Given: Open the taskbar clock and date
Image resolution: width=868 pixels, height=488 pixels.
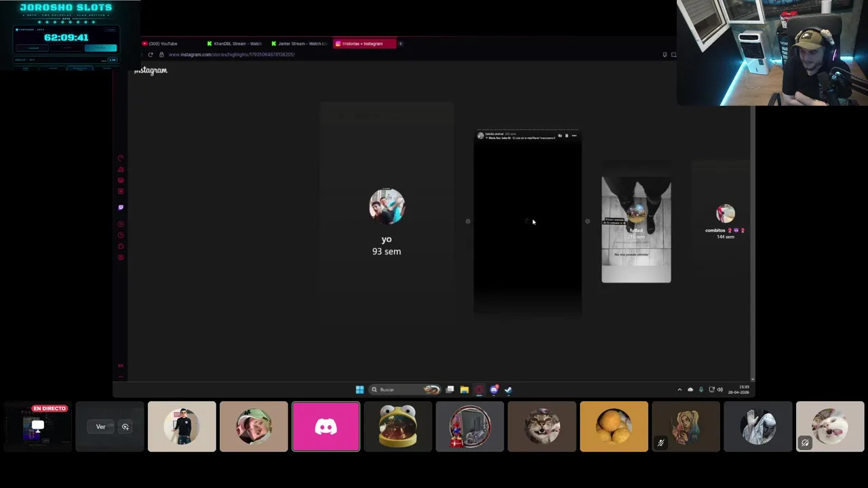Looking at the screenshot, I should click(x=738, y=389).
